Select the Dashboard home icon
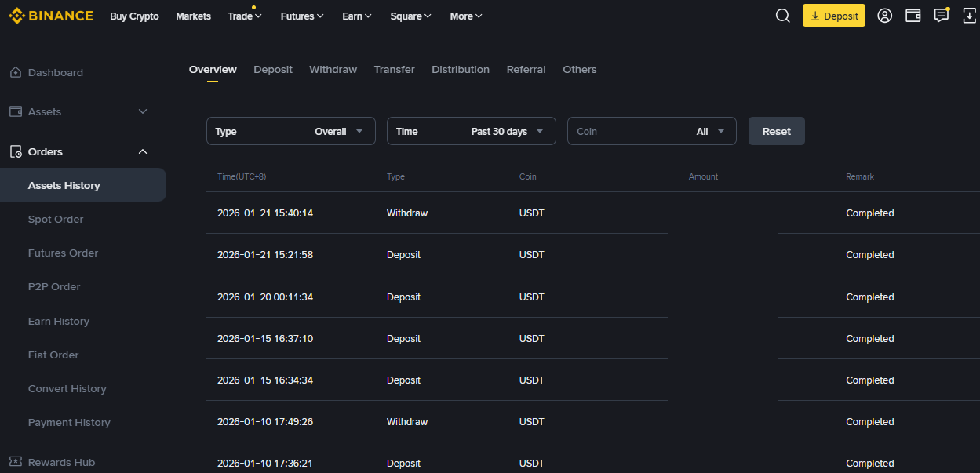The width and height of the screenshot is (980, 473). (x=16, y=71)
